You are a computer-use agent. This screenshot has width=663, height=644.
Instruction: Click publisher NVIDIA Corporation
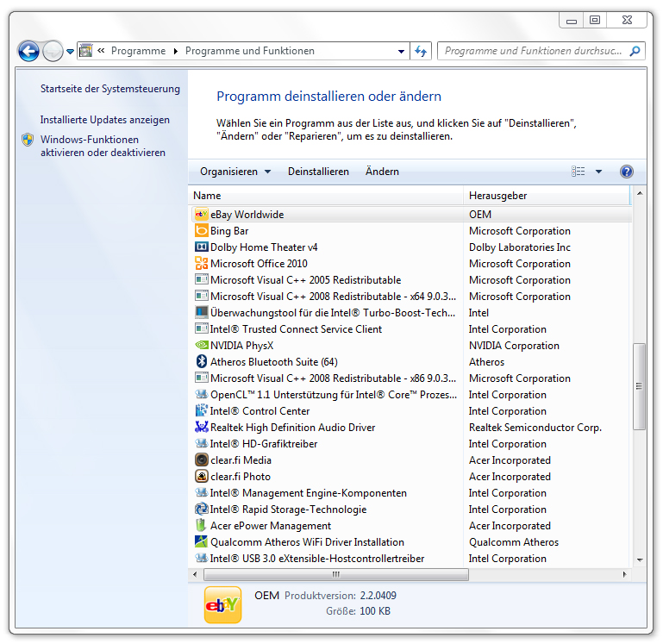click(x=514, y=346)
